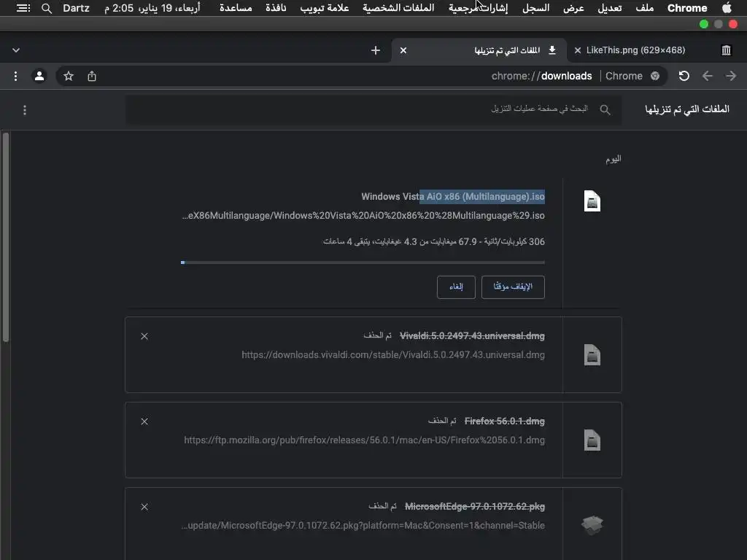Click the اليوم (Today) heading
Screen dimensions: 747x560
[x=613, y=159]
